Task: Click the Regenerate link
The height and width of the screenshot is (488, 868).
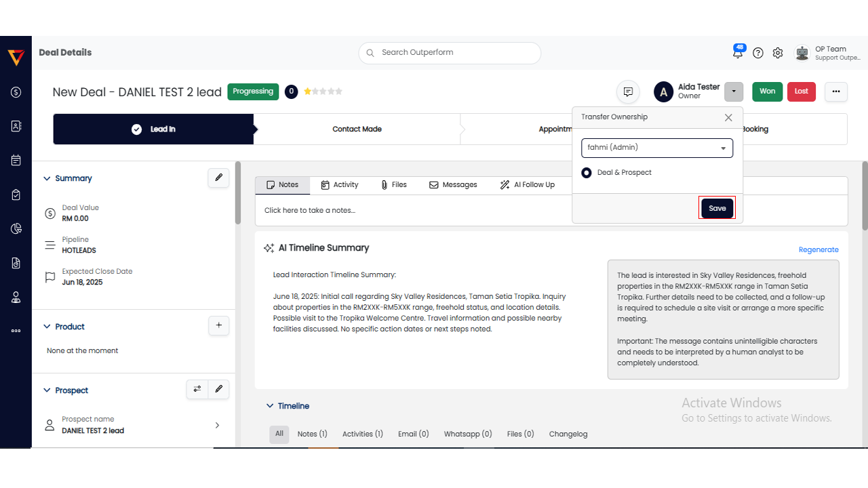Action: pyautogui.click(x=818, y=249)
